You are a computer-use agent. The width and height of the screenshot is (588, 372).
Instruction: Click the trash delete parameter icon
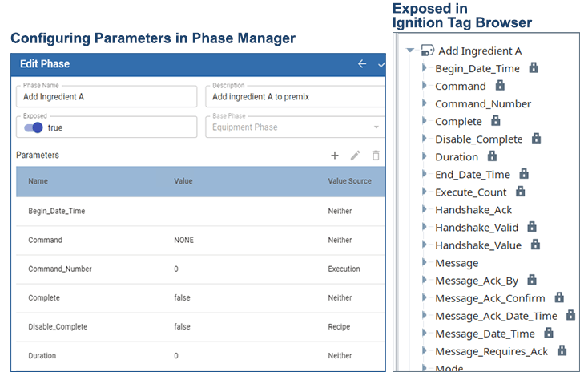[376, 156]
